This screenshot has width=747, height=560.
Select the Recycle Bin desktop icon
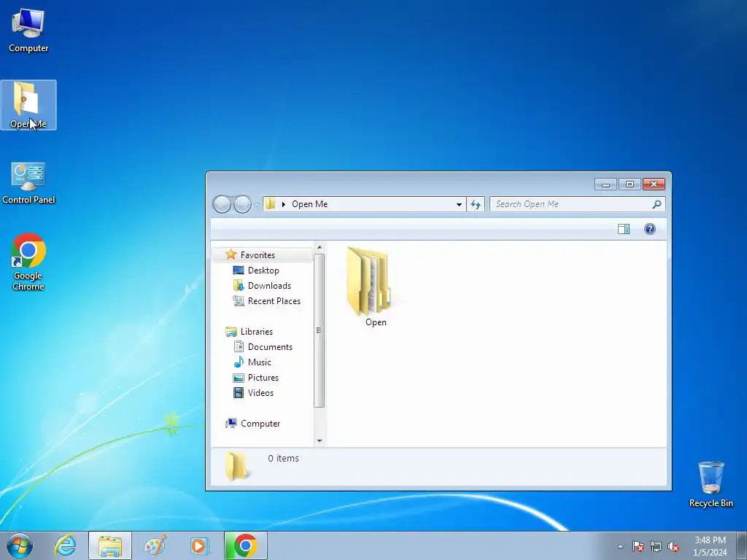point(711,484)
